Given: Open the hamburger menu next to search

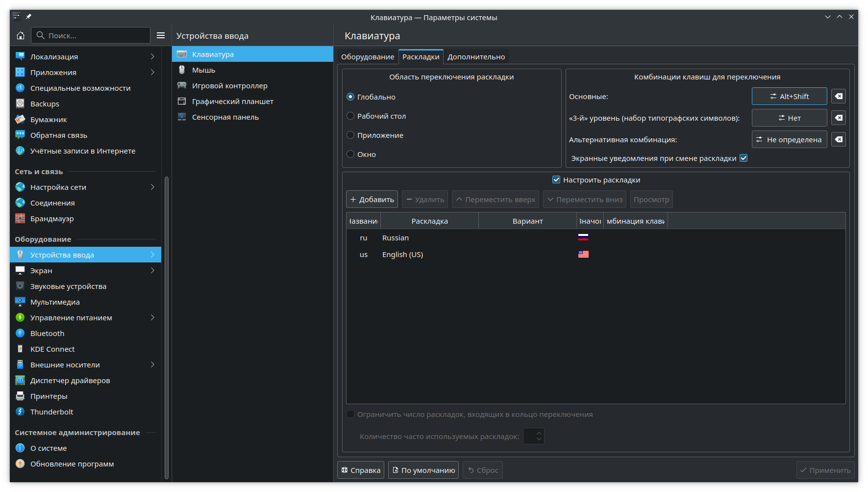Looking at the screenshot, I should [x=161, y=35].
